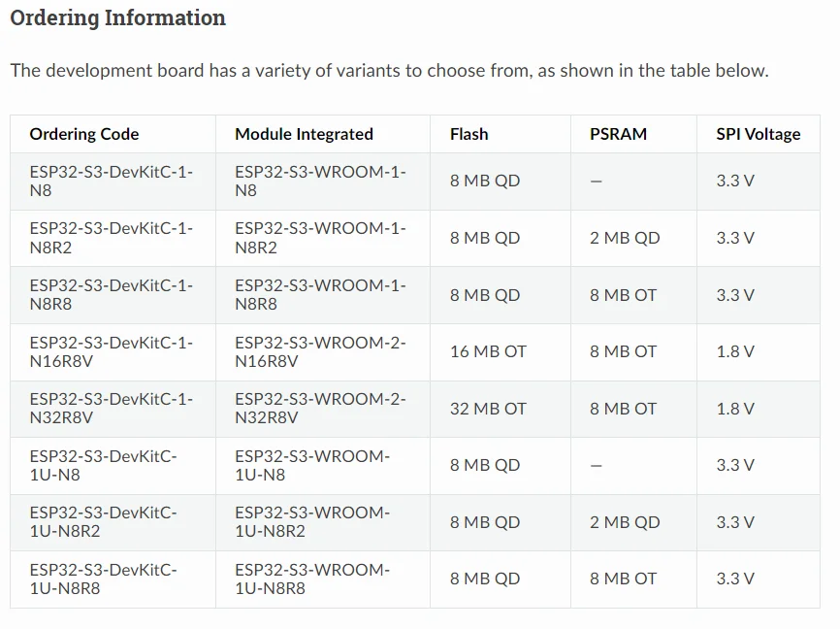Select the ESP32-S3-DevKitC-1U-N8 ordering code cell
Image resolution: width=840 pixels, height=629 pixels.
tap(103, 465)
